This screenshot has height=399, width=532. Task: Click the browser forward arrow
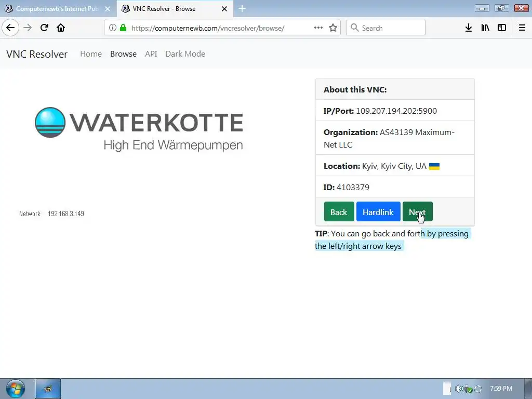point(28,28)
